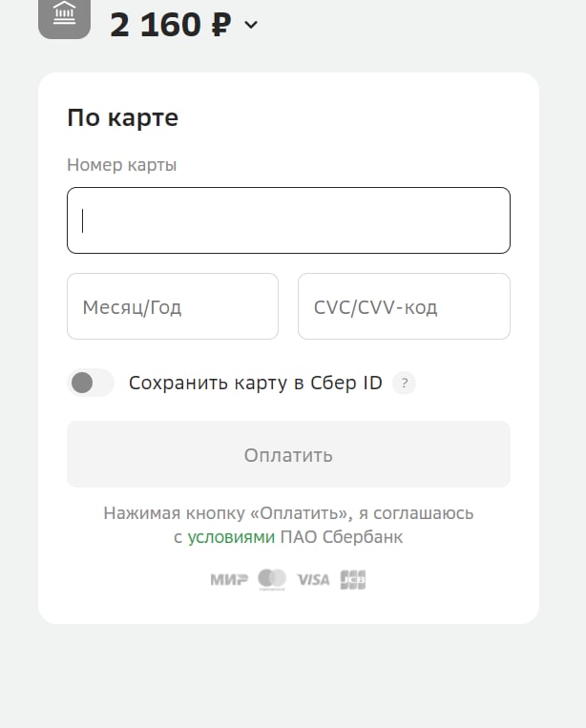The height and width of the screenshot is (728, 586).
Task: Click the Mastercard logo
Action: (x=272, y=579)
